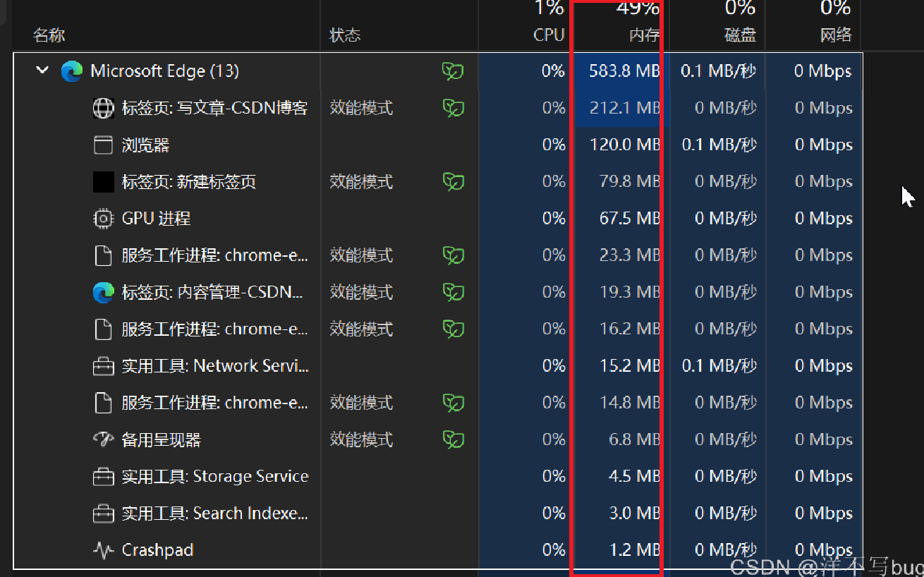The height and width of the screenshot is (577, 924).
Task: Click the 6.8 MB memory cell
Action: (x=634, y=439)
